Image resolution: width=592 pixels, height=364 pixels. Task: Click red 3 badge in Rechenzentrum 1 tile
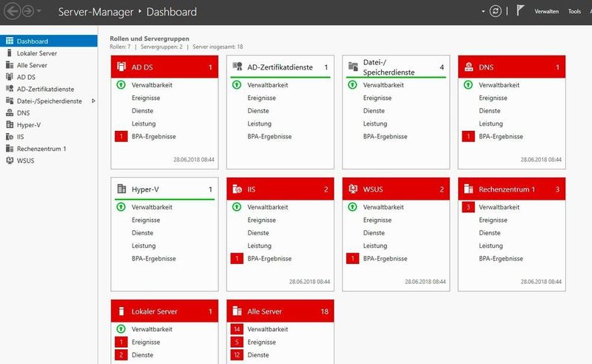(x=468, y=207)
